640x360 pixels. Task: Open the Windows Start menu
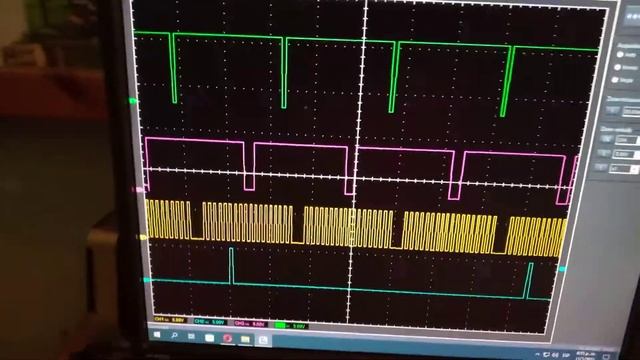click(x=157, y=335)
